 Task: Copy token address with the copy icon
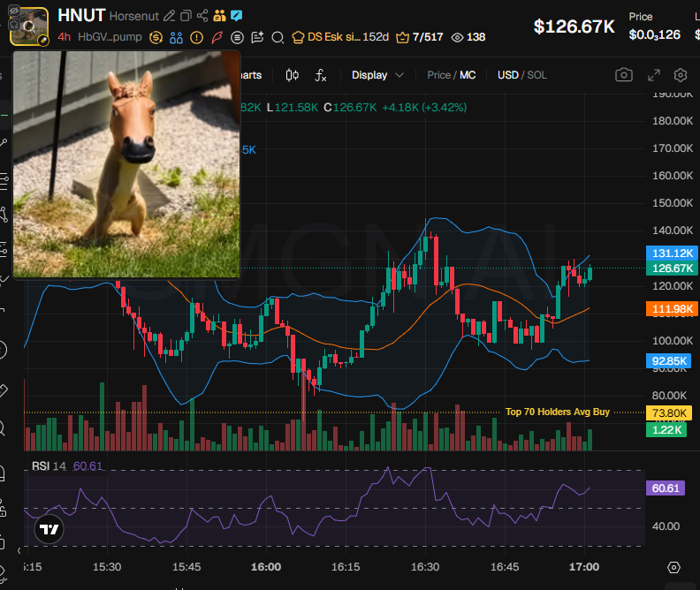click(x=186, y=16)
